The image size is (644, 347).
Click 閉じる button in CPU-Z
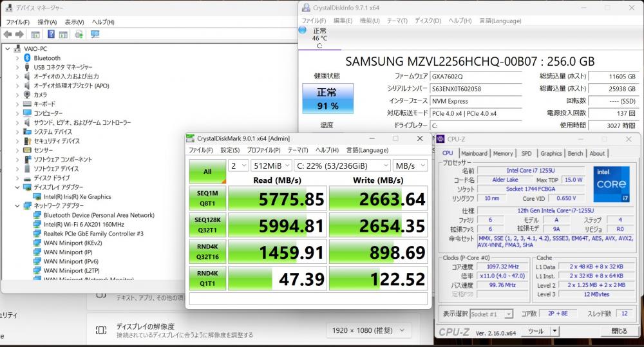pyautogui.click(x=619, y=331)
